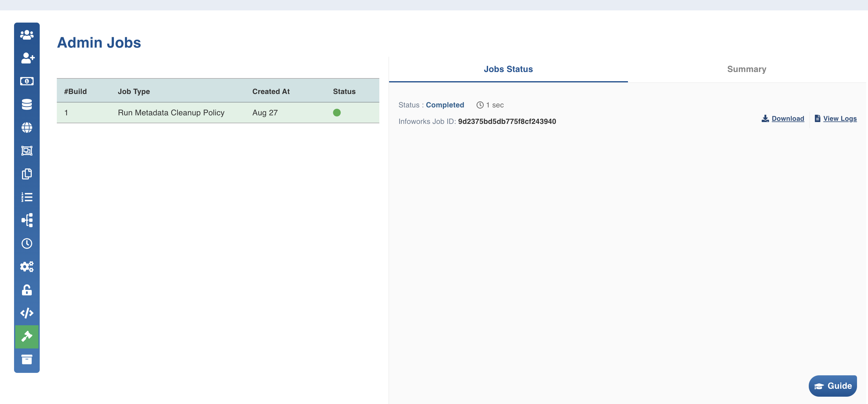Click the Infoworks Job ID 9d2375bd5db775f8cf243940
Viewport: 868px width, 404px height.
pyautogui.click(x=507, y=121)
